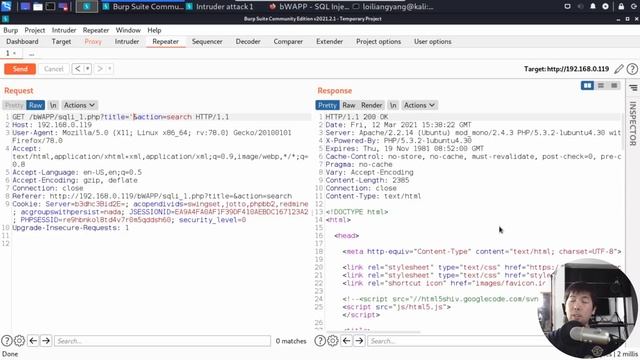Open the response Actions dropdown

coord(419,105)
